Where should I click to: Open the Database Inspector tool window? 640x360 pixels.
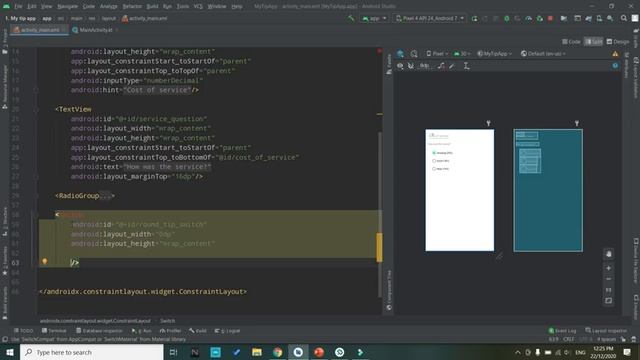point(99,331)
